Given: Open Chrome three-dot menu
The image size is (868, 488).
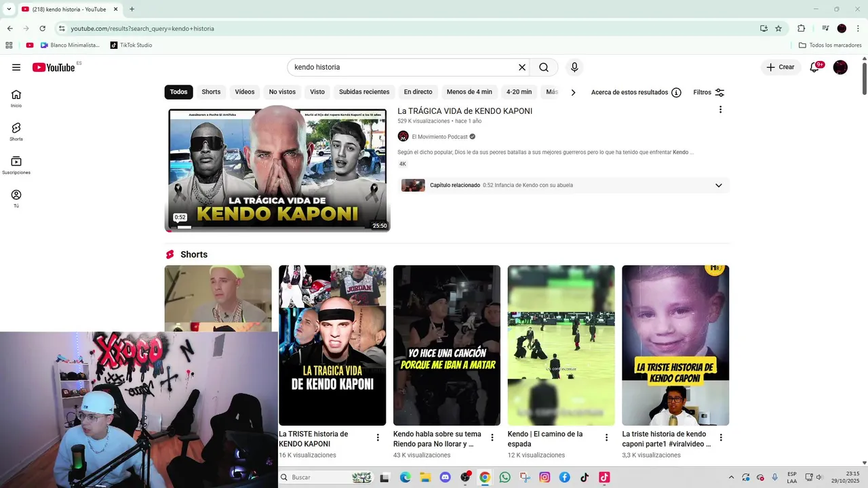Looking at the screenshot, I should (857, 28).
